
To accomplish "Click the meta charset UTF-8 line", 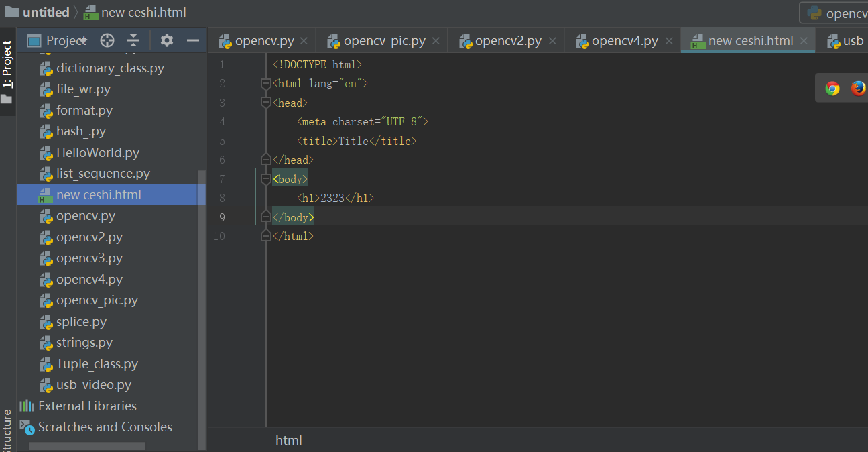I will pyautogui.click(x=362, y=122).
